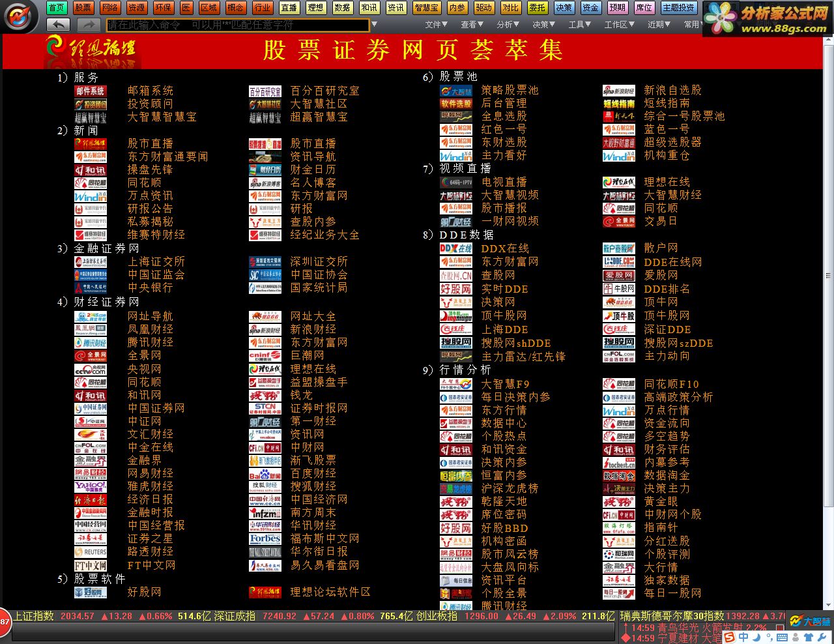Expand the command box dropdown arrow
The image size is (834, 644).
pyautogui.click(x=374, y=25)
